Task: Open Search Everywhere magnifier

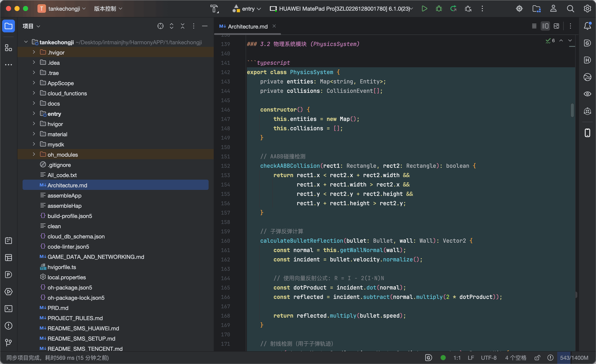Action: (570, 9)
